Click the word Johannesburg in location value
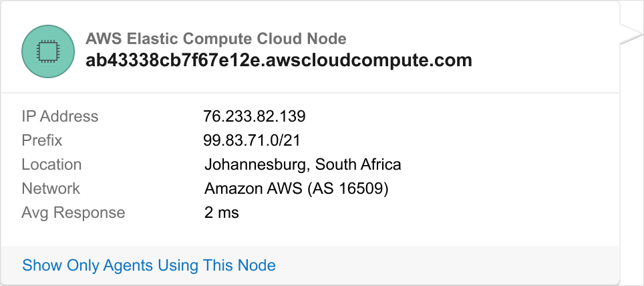The height and width of the screenshot is (286, 644). 257,164
